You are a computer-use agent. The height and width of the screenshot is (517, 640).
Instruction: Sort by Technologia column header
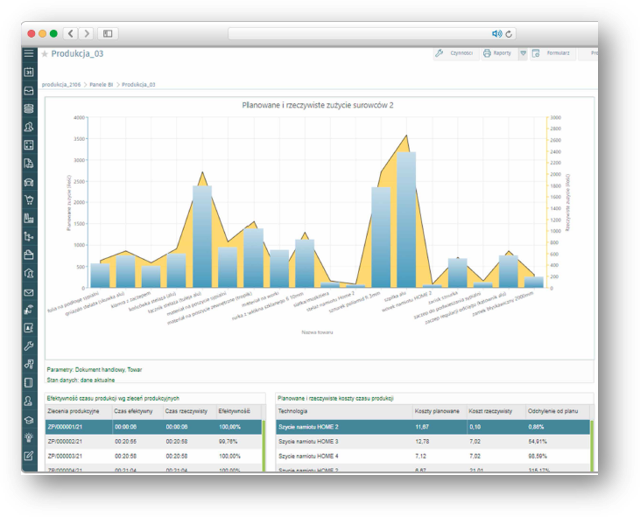pos(344,411)
